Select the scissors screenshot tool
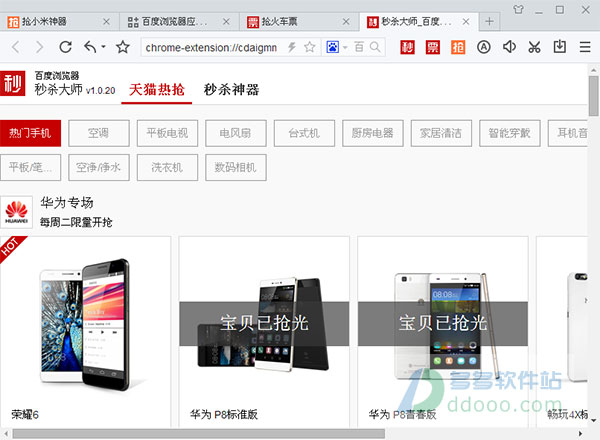This screenshot has height=440, width=600. [534, 47]
